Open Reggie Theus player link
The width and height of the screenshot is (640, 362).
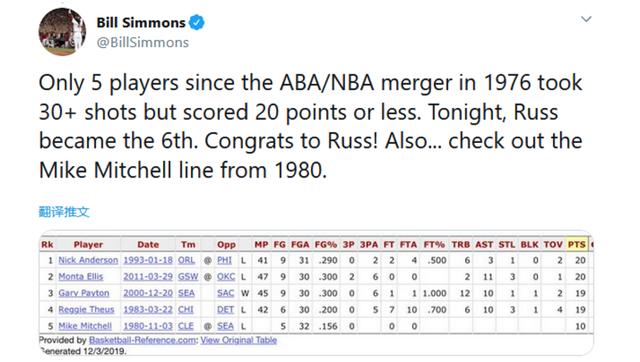click(86, 309)
